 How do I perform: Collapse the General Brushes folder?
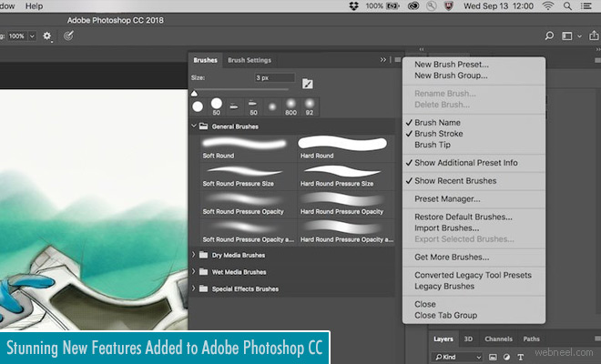(x=194, y=126)
